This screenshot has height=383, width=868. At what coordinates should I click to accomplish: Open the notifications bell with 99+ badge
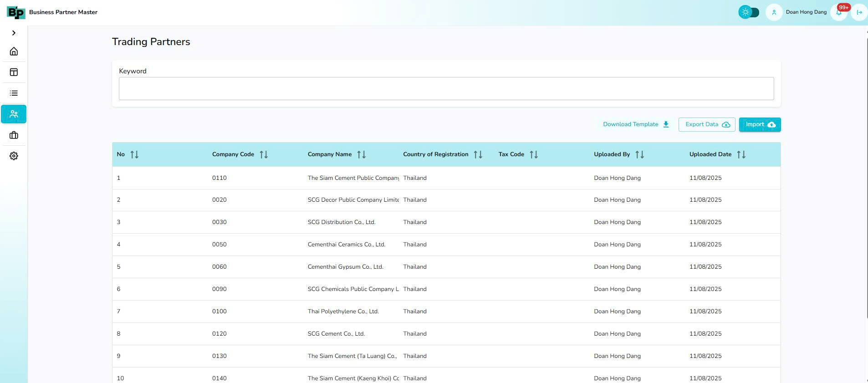(x=839, y=12)
